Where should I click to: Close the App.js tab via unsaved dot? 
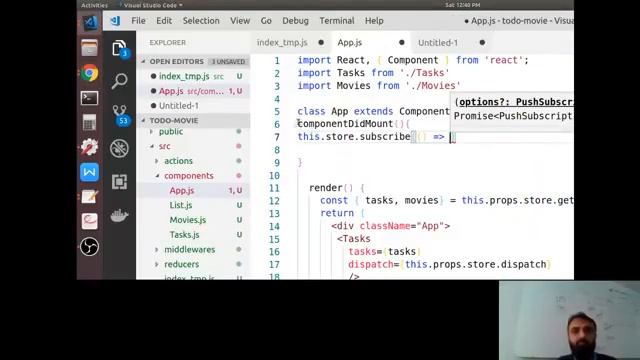[x=402, y=42]
